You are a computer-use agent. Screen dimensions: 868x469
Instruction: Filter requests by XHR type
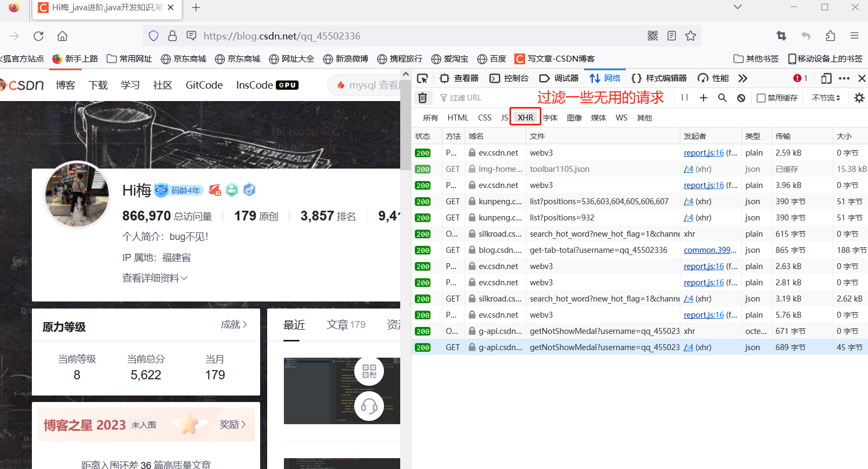tap(525, 117)
